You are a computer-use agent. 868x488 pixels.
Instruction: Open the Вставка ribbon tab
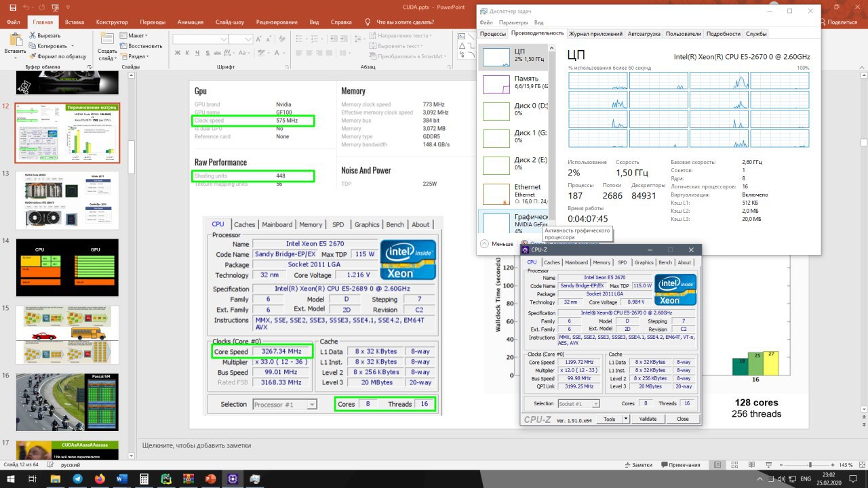[x=75, y=22]
